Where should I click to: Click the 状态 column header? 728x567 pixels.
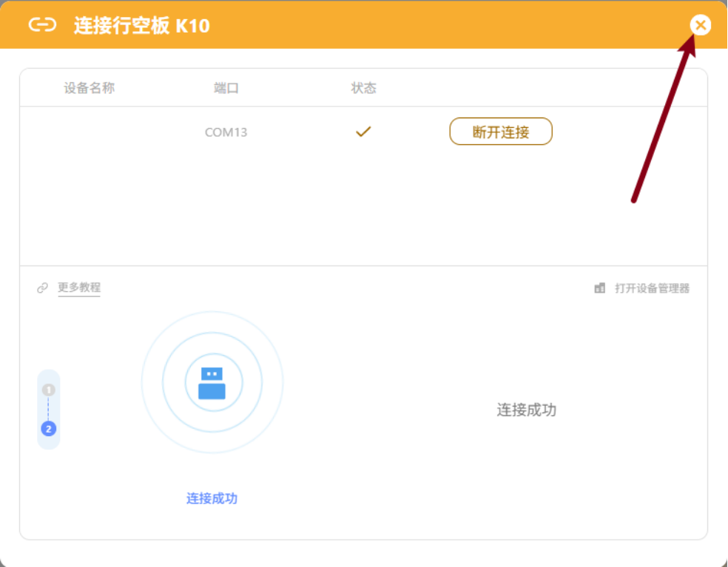pyautogui.click(x=363, y=88)
